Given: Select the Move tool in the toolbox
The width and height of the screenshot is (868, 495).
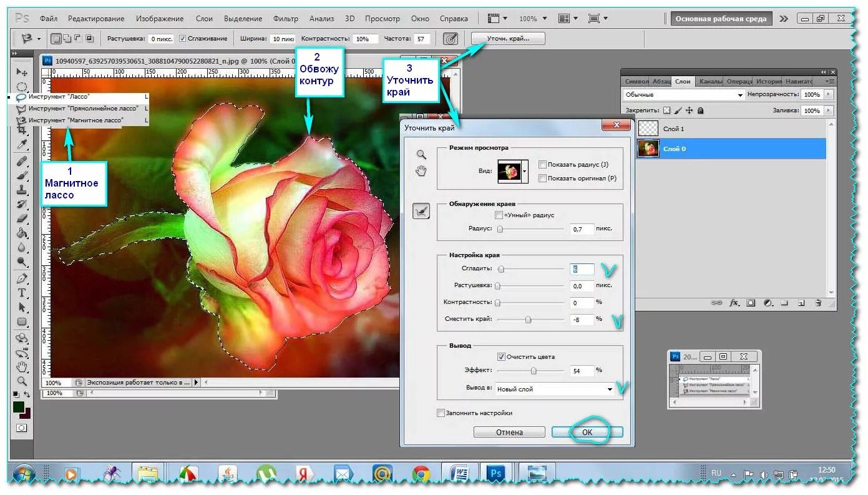Looking at the screenshot, I should tap(22, 73).
